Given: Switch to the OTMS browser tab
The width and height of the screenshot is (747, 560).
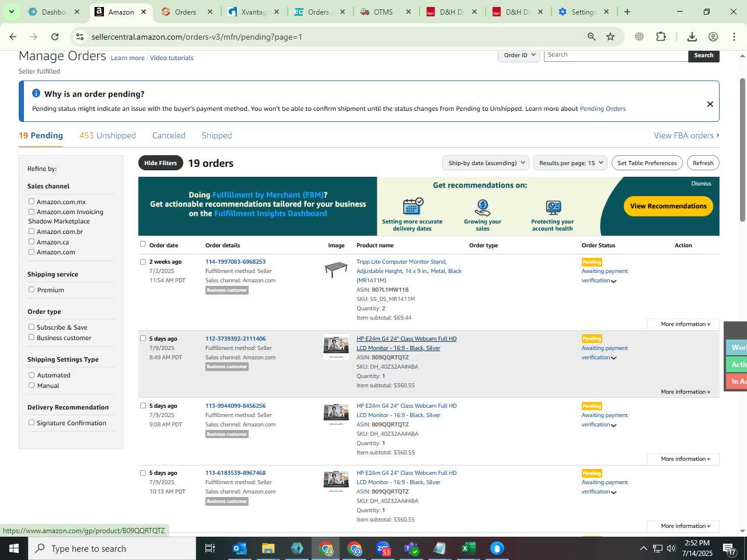Looking at the screenshot, I should pos(384,12).
